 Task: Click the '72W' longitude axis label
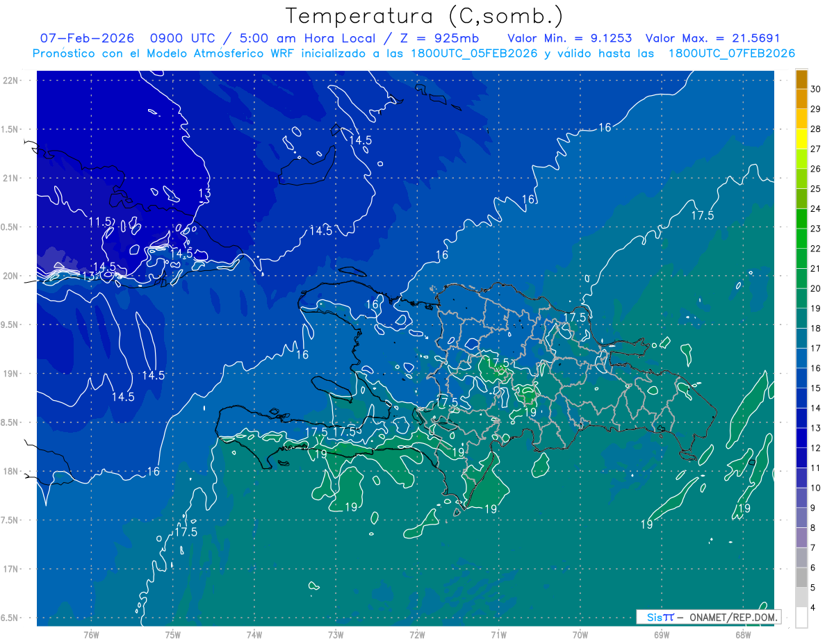[417, 635]
